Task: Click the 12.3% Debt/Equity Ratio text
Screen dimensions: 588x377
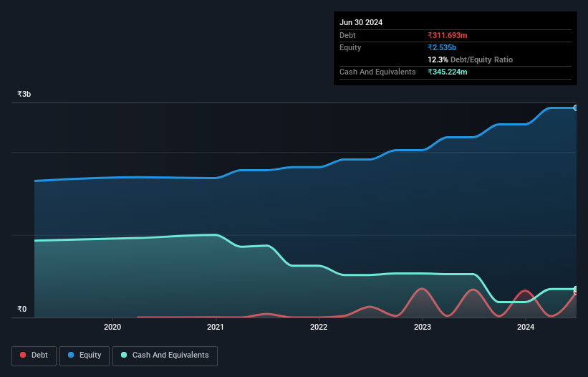Action: [471, 59]
